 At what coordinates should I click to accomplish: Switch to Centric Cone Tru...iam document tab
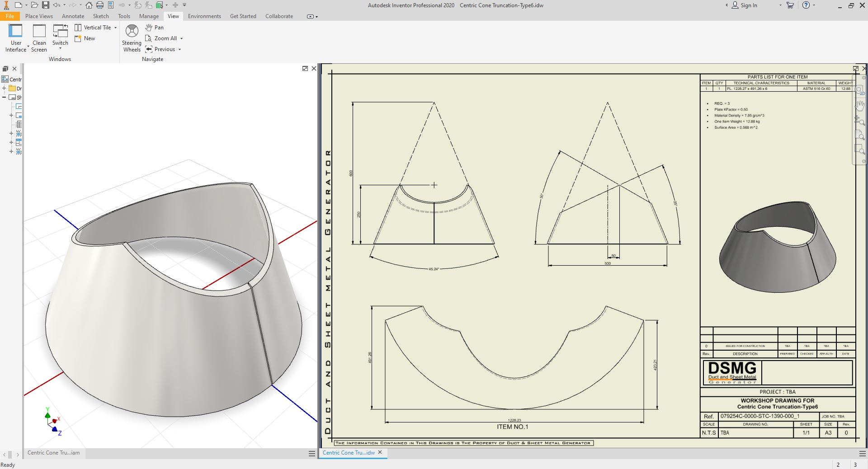pyautogui.click(x=53, y=453)
